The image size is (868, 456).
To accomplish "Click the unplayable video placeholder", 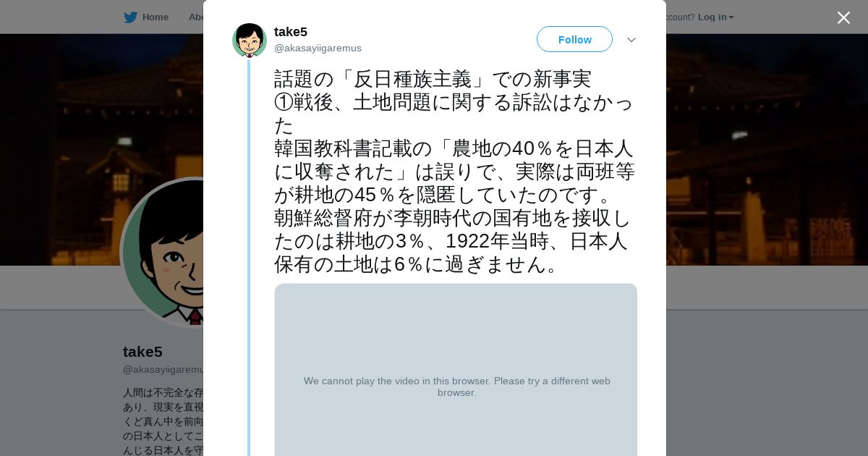I will click(456, 333).
